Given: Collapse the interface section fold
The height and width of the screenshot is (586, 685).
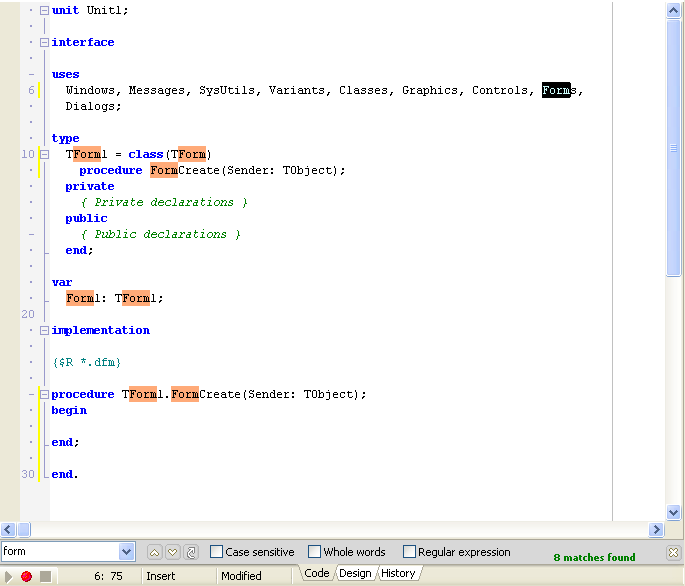Looking at the screenshot, I should pyautogui.click(x=44, y=42).
